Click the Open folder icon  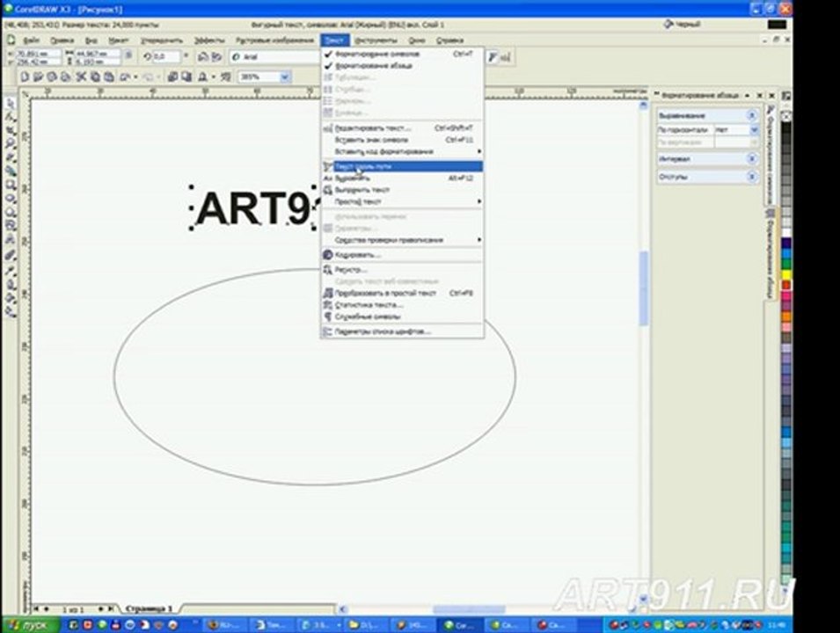38,77
